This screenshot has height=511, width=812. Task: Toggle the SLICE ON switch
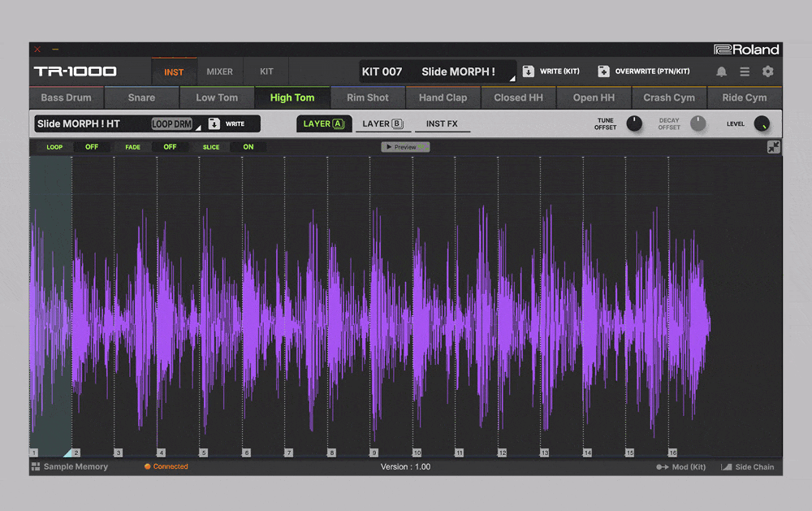[248, 147]
